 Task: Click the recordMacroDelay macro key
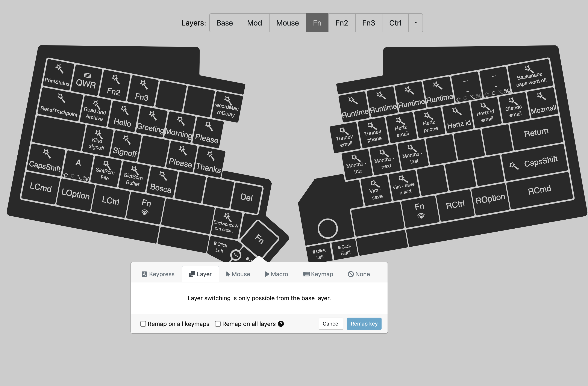click(227, 107)
